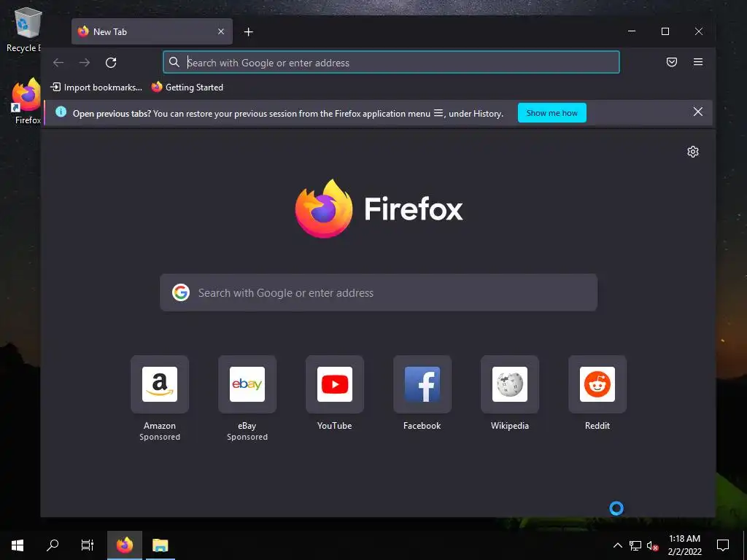Click the Google logo in search box
This screenshot has width=747, height=560.
click(x=181, y=292)
